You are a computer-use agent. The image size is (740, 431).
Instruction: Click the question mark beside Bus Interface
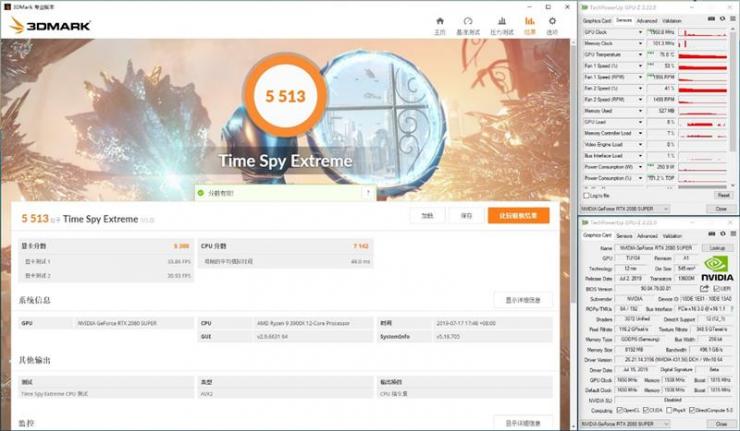point(733,309)
